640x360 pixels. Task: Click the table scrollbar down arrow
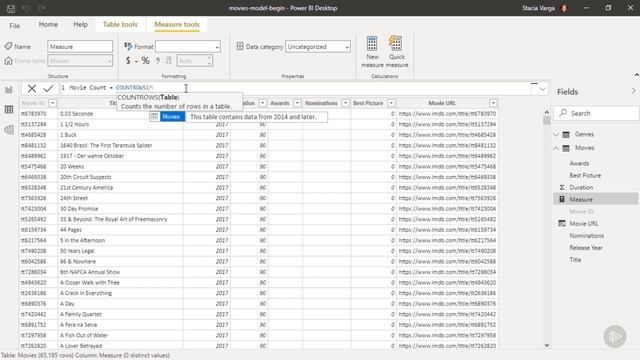tap(547, 345)
